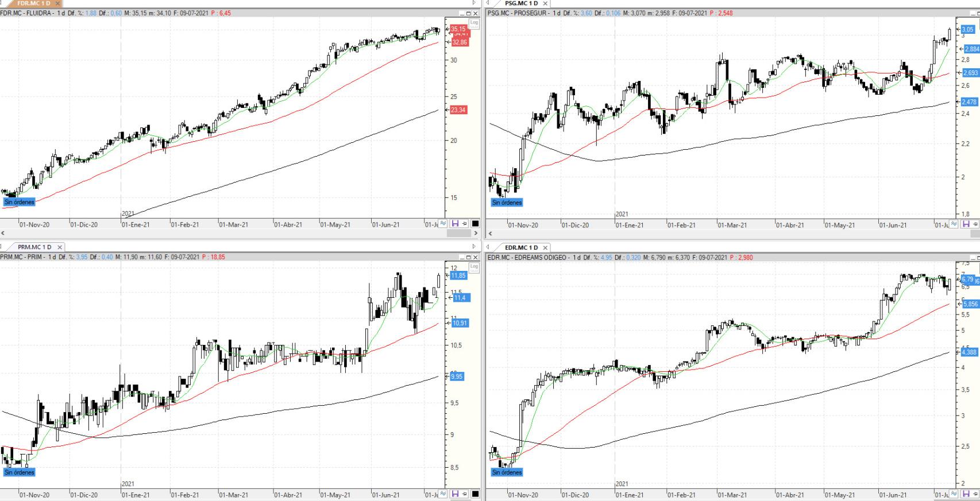
Task: Click the purple save icon in PRIM chart
Action: (455, 494)
